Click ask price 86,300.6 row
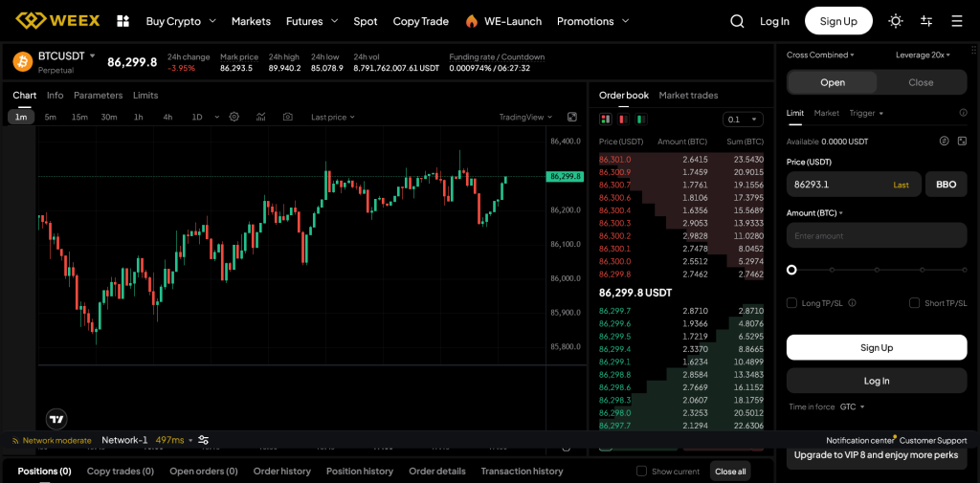The width and height of the screenshot is (980, 483). [x=681, y=197]
